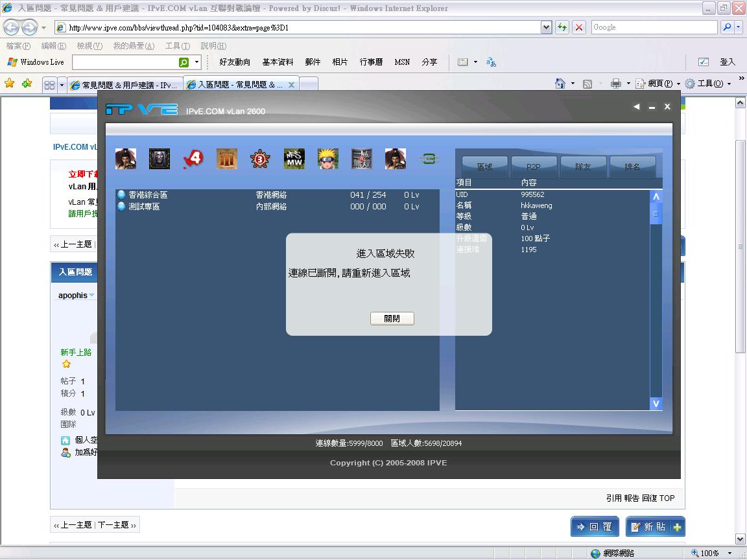Click the green Windows Live search button
747x560 pixels.
[x=184, y=62]
